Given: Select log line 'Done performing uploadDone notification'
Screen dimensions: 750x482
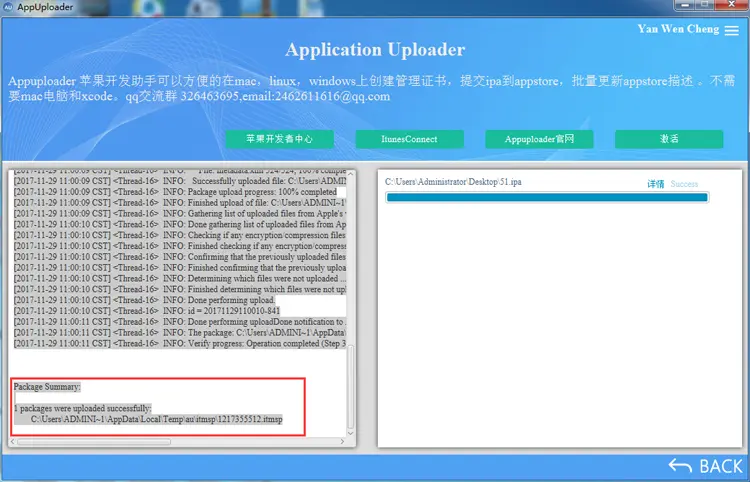Looking at the screenshot, I should [180, 322].
